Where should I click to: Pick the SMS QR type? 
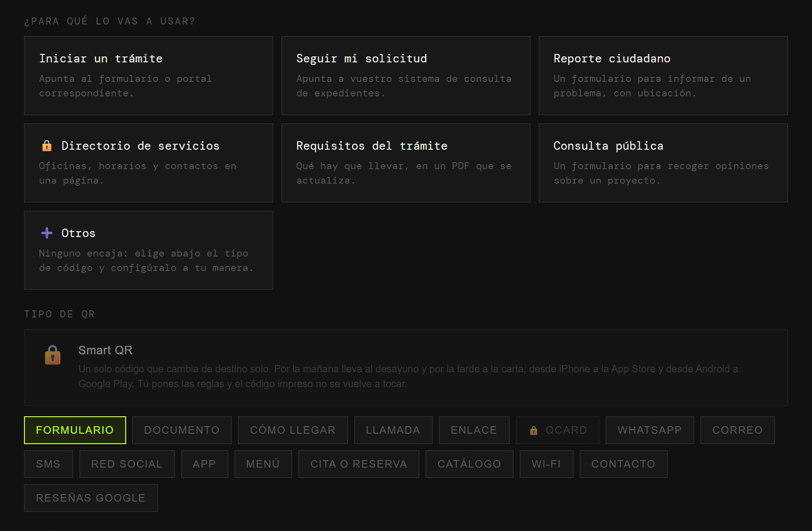[x=48, y=464]
